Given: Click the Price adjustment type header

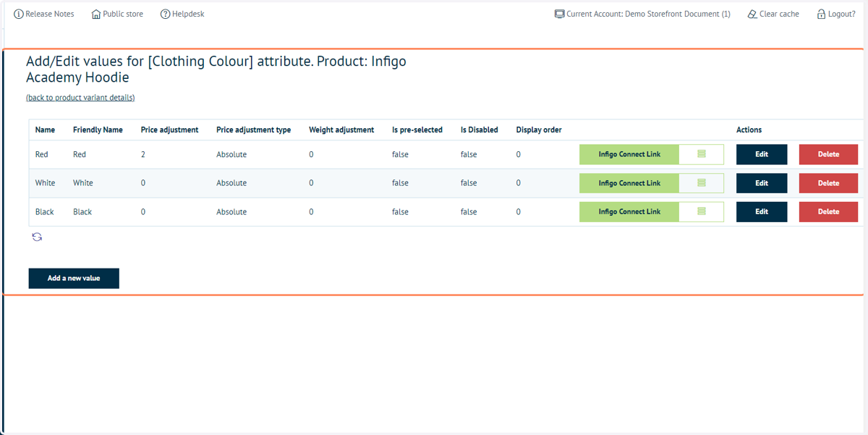Looking at the screenshot, I should 253,130.
